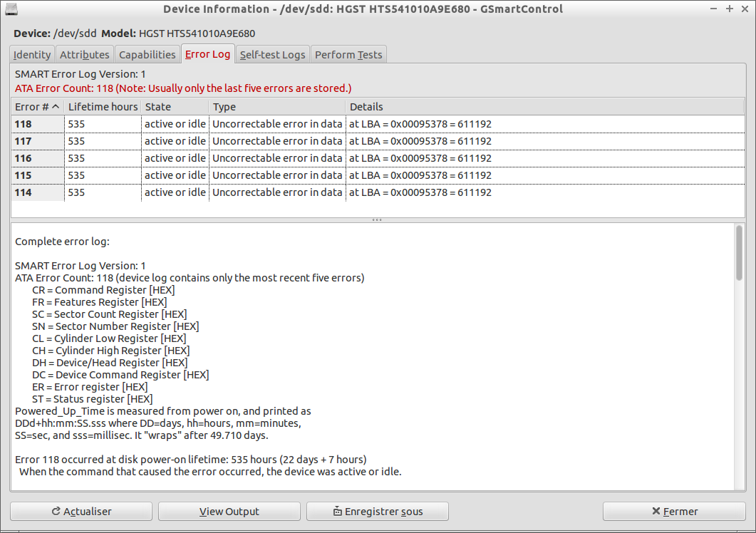The height and width of the screenshot is (533, 756).
Task: Sort by the Lifetime hours column header
Action: [x=103, y=107]
